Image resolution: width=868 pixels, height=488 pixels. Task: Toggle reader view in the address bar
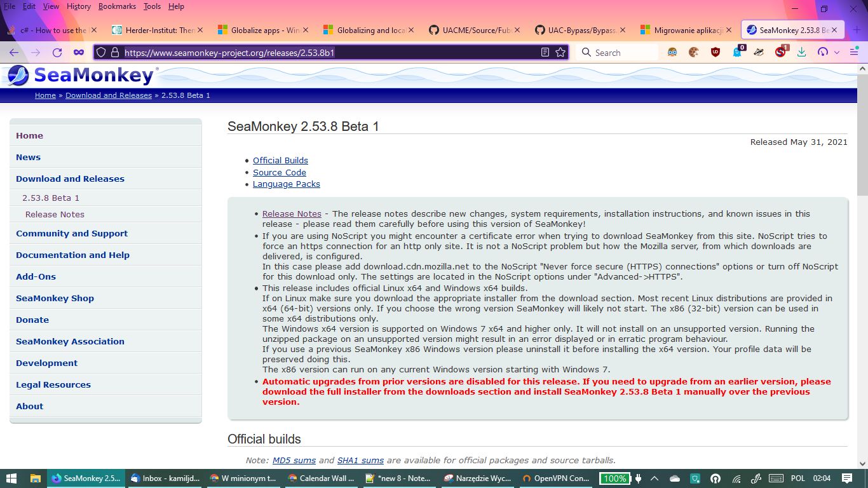[545, 53]
